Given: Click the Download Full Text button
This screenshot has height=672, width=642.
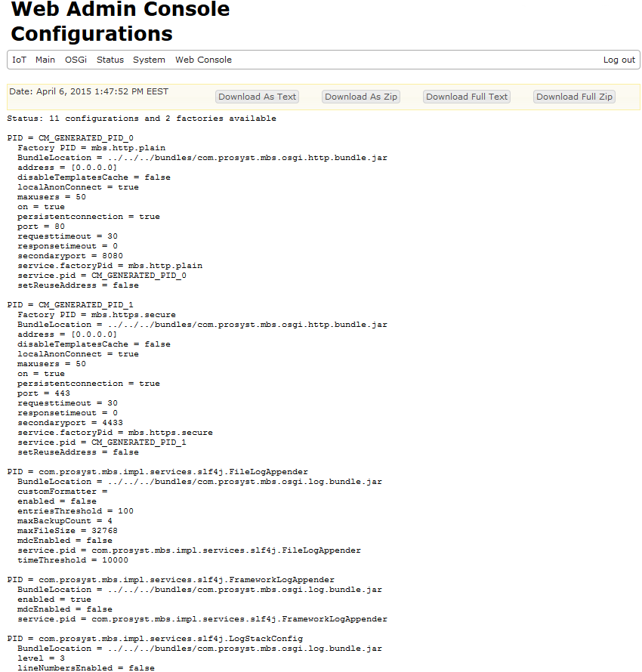Looking at the screenshot, I should (x=467, y=97).
